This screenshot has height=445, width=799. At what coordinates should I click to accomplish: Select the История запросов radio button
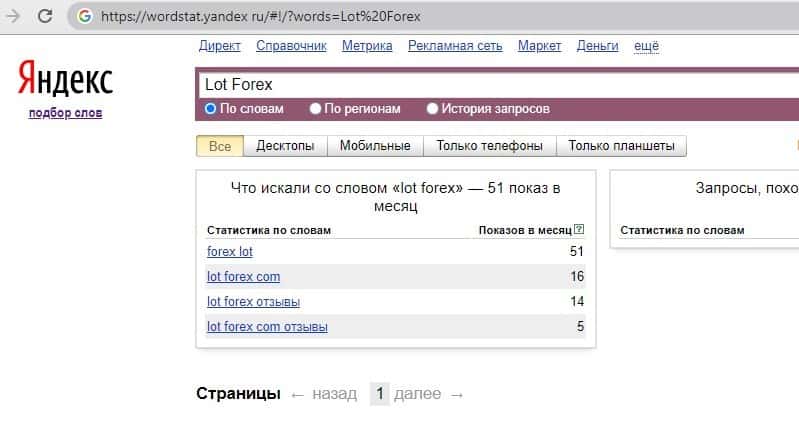pos(432,109)
